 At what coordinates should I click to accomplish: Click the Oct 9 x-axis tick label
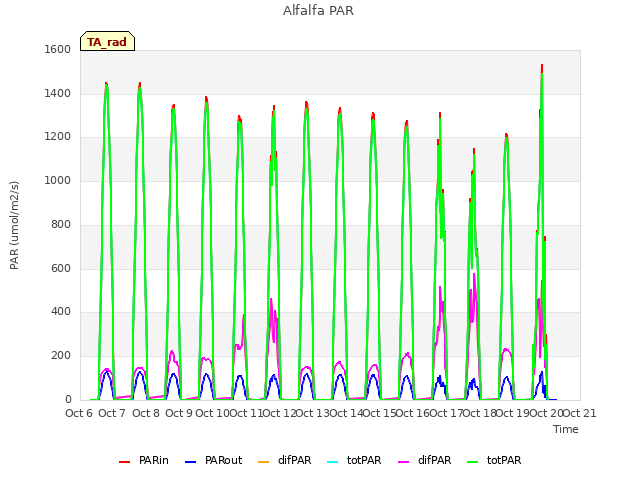point(179,413)
